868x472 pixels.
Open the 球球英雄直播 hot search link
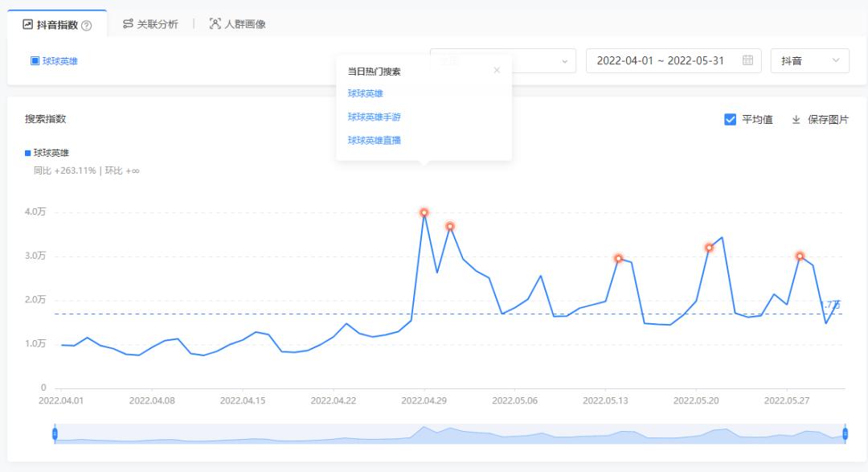coord(375,140)
